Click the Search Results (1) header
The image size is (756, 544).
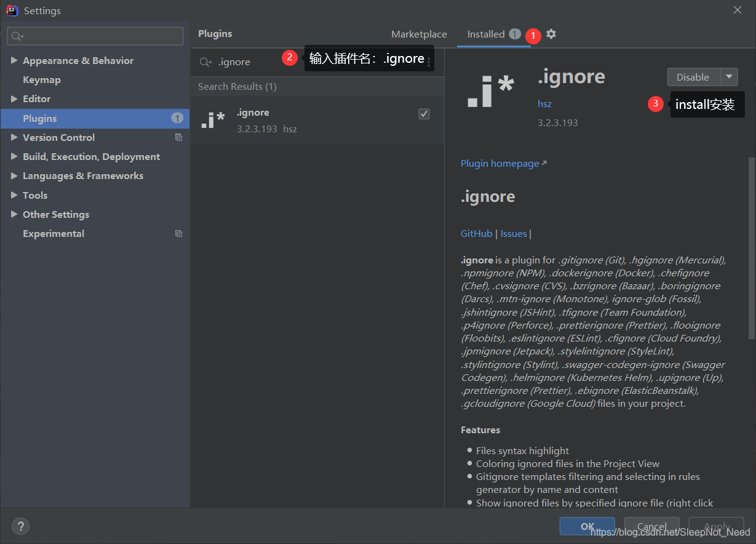[237, 86]
